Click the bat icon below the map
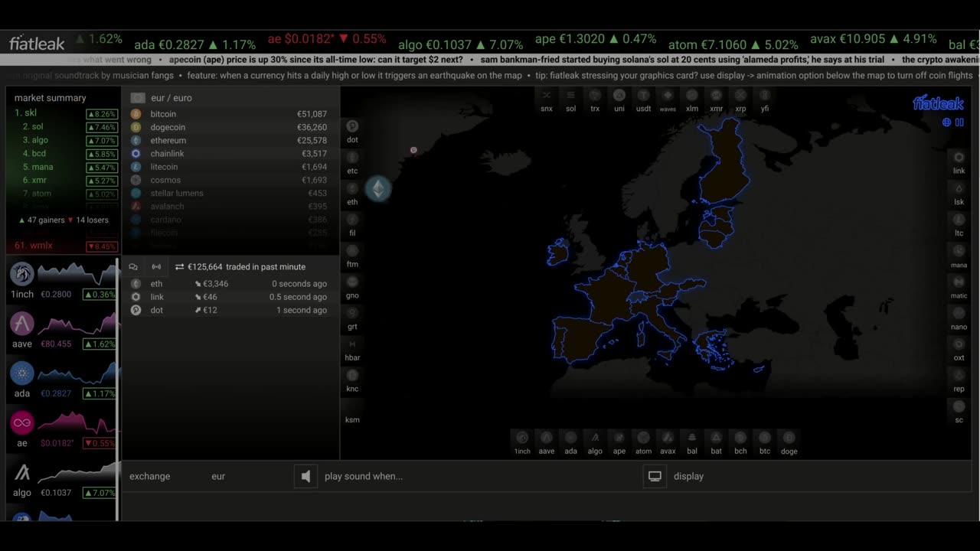980x551 pixels. click(x=716, y=438)
